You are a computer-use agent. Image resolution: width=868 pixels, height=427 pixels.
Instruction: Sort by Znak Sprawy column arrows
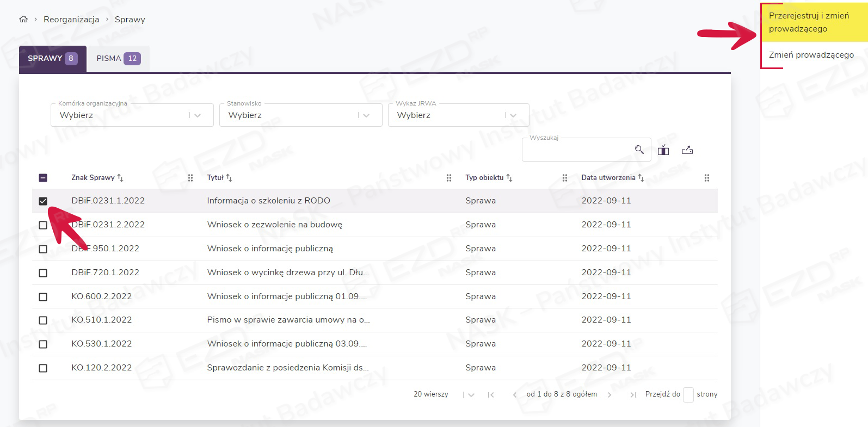[x=120, y=178]
